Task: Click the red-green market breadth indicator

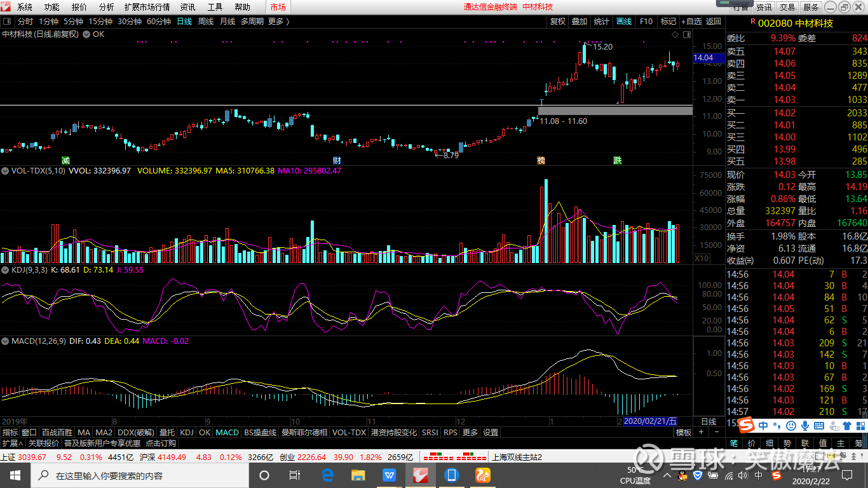Action: click(x=455, y=457)
